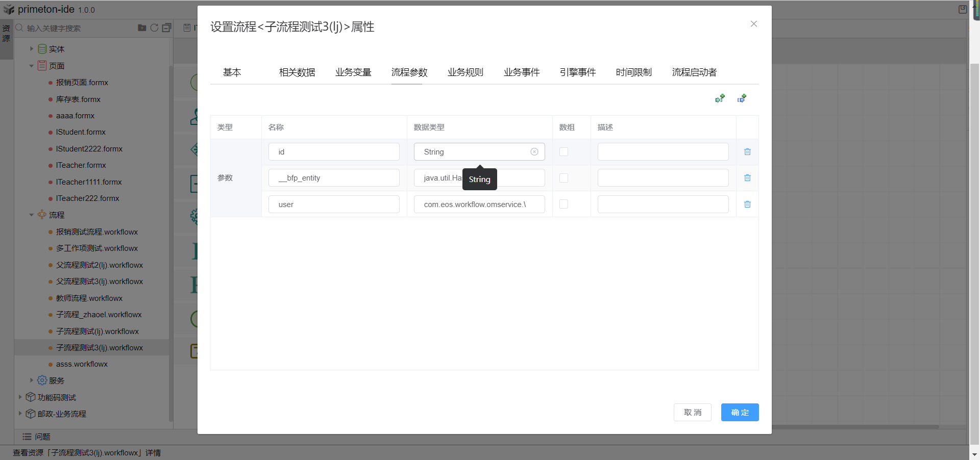Expand the 服务 tree node
The width and height of the screenshot is (980, 460).
(32, 380)
